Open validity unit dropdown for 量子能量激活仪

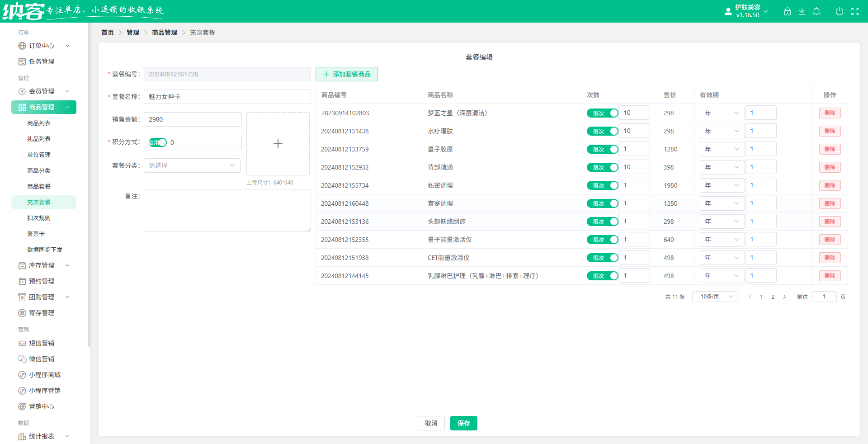click(722, 240)
